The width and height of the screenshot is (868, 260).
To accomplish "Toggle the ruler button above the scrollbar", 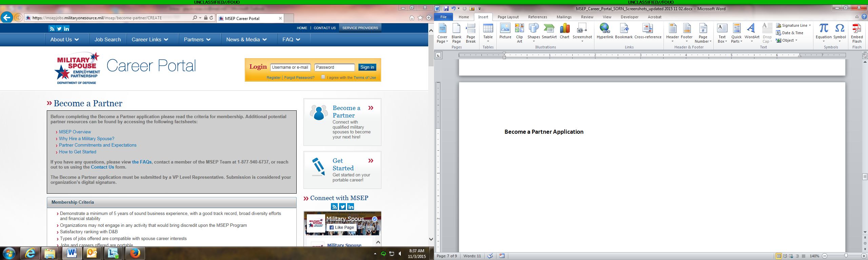I will (865, 56).
